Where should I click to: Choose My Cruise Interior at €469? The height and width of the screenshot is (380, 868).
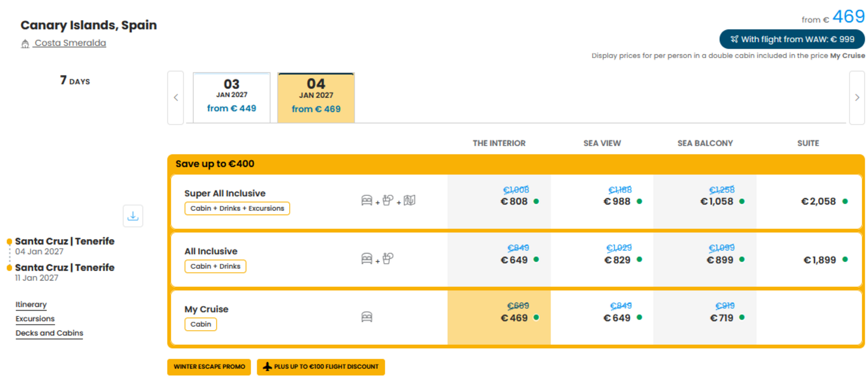point(499,318)
